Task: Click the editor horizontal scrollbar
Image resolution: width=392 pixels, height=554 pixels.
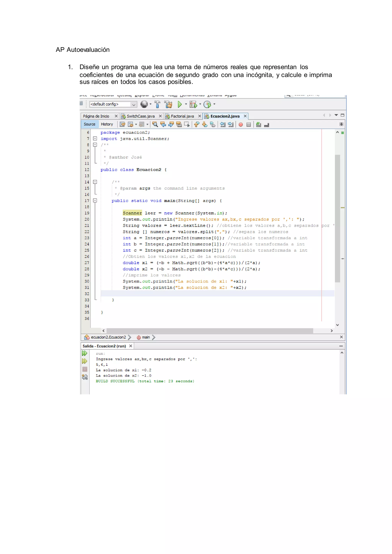Action: point(210,331)
